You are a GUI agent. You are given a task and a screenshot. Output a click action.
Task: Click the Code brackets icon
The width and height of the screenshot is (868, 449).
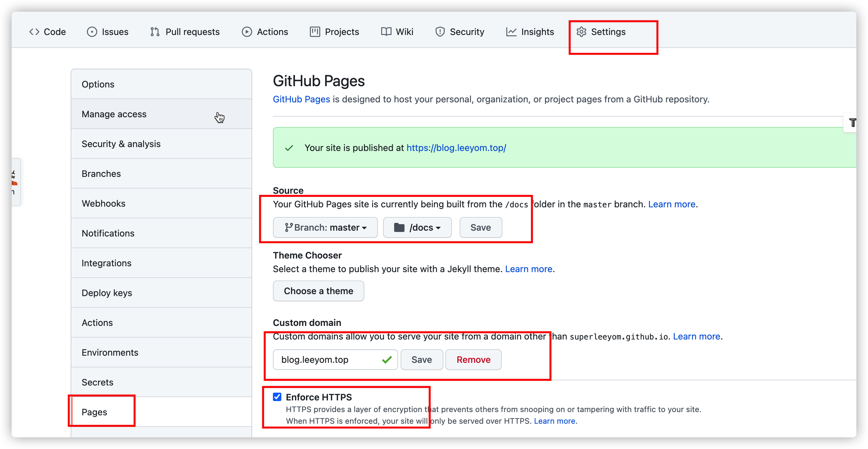(x=34, y=32)
